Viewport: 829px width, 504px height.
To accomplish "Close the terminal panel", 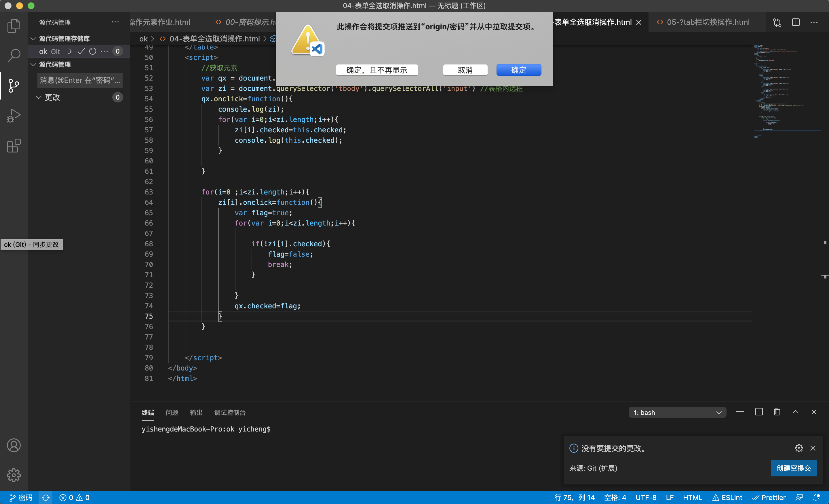I will (814, 412).
